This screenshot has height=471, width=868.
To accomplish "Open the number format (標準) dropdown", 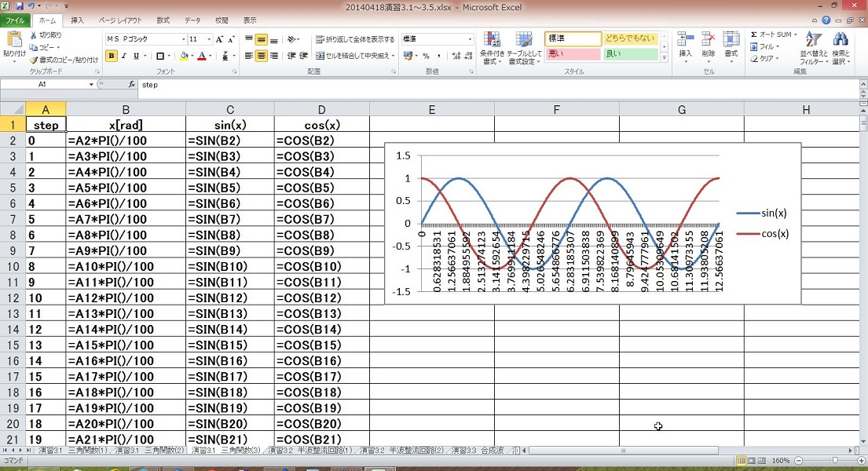I will point(471,39).
